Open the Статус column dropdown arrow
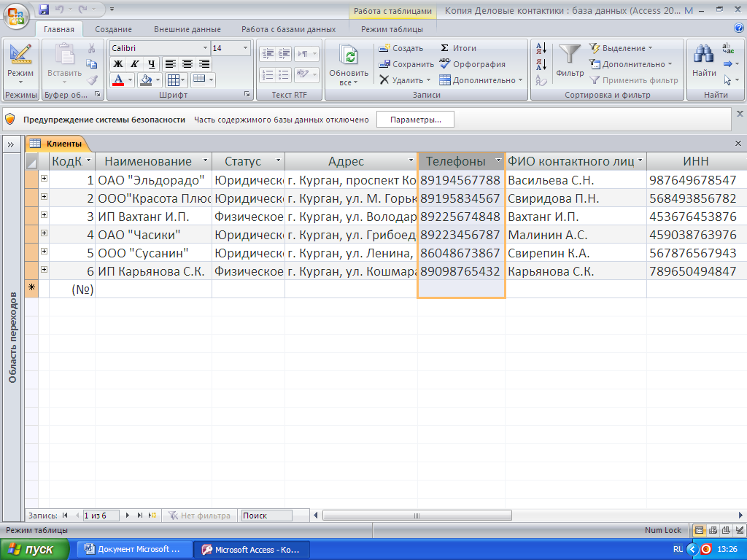The width and height of the screenshot is (747, 560). pos(278,160)
